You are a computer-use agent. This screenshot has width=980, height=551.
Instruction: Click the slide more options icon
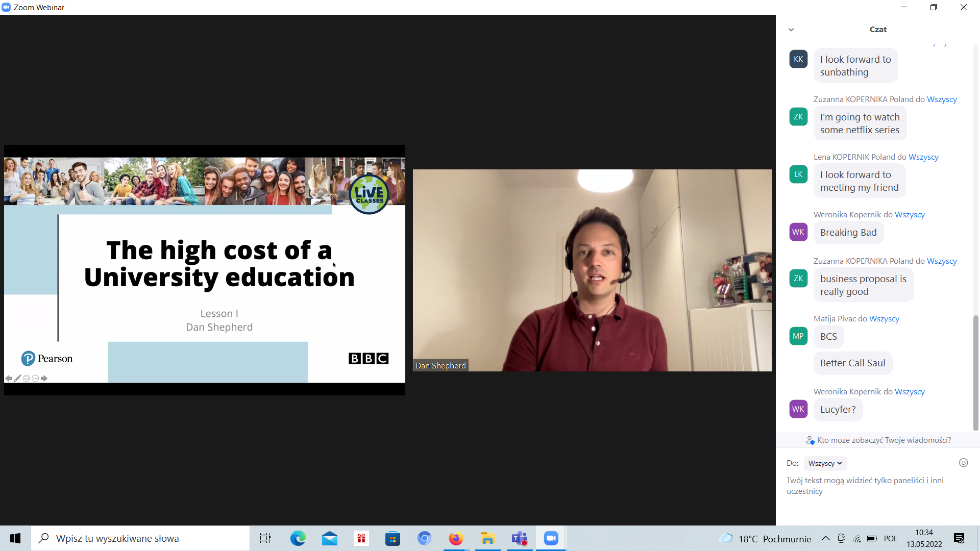tap(35, 378)
